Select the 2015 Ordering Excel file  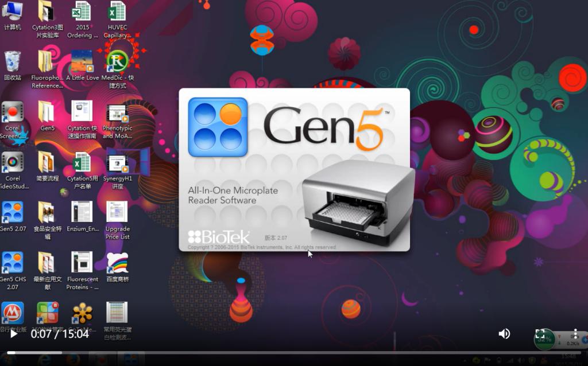coord(83,19)
